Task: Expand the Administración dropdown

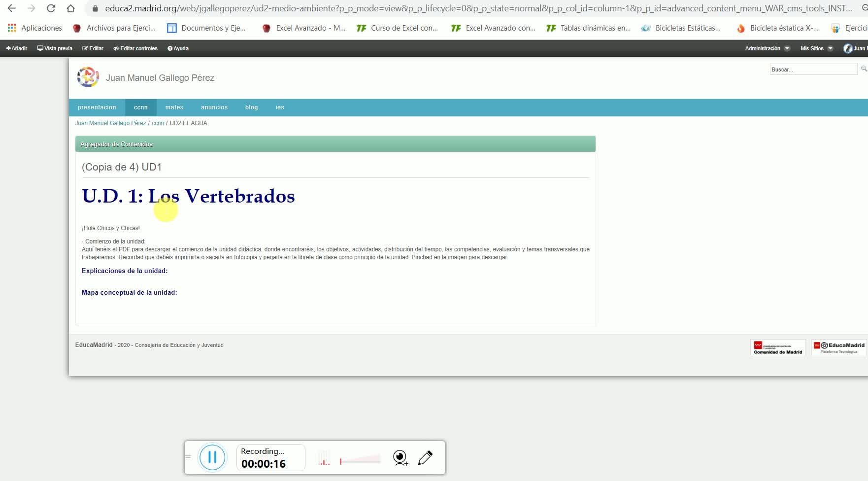Action: (767, 48)
